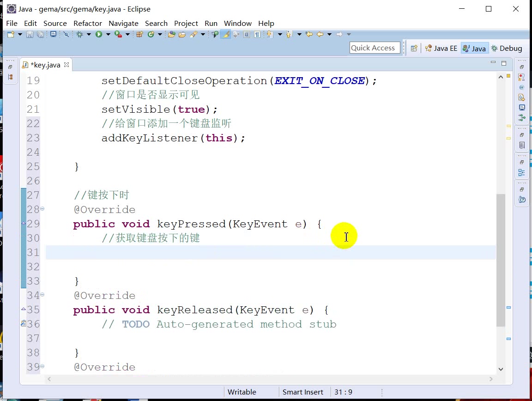
Task: Start debugging with the bug icon
Action: tap(80, 34)
